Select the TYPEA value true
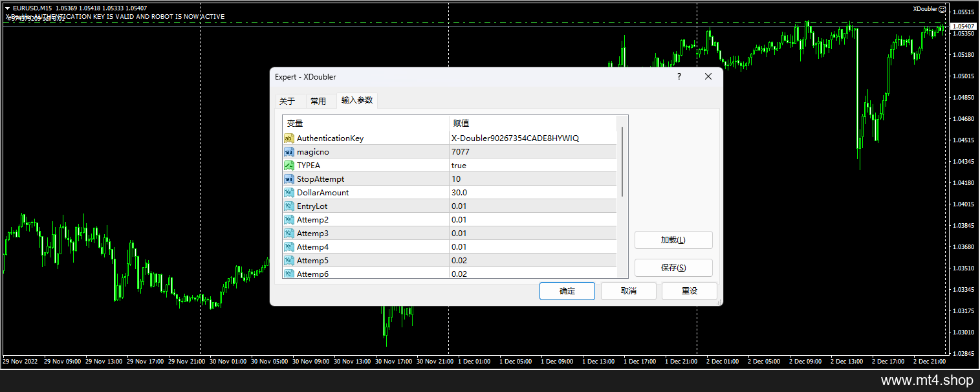This screenshot has height=392, width=980. [x=533, y=166]
